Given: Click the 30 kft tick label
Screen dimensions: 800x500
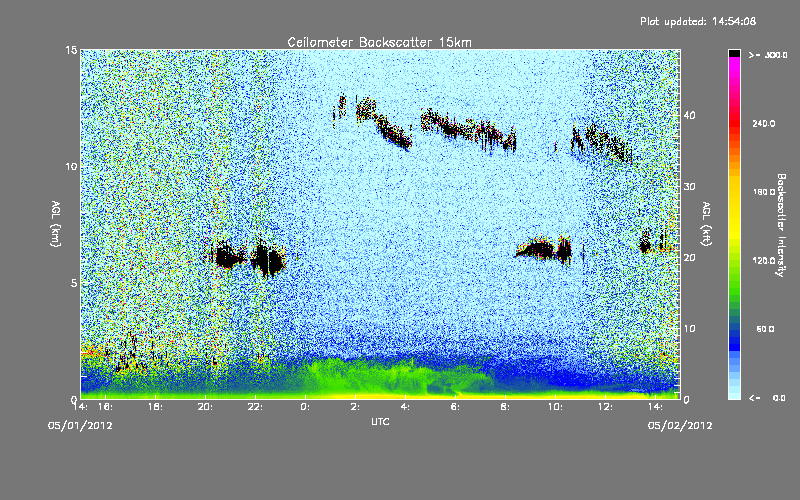Looking at the screenshot, I should [x=689, y=187].
